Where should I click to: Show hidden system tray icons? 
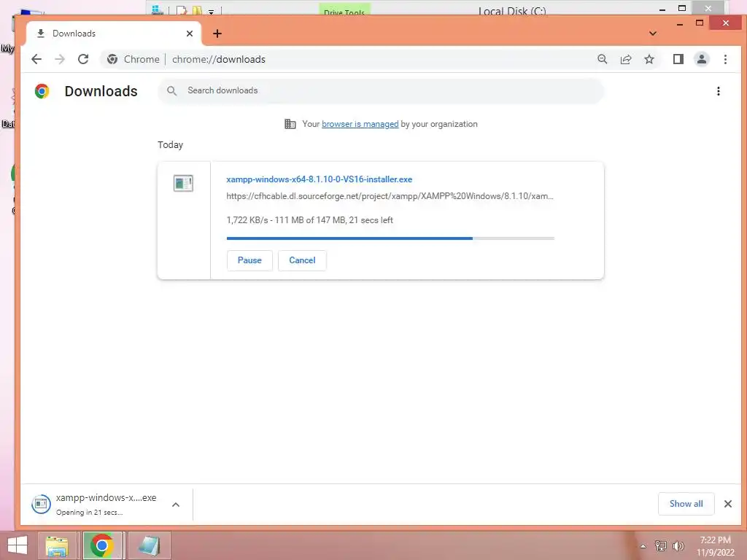tap(643, 546)
